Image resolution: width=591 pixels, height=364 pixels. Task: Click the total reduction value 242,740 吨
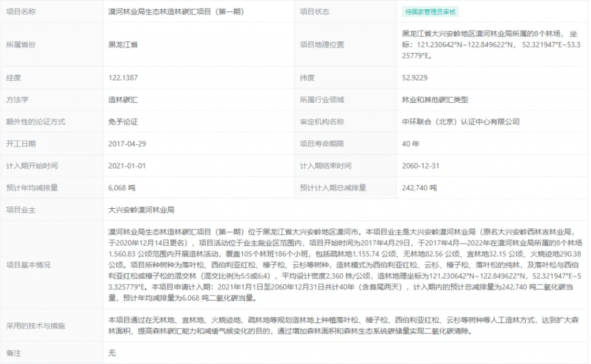tap(420, 187)
